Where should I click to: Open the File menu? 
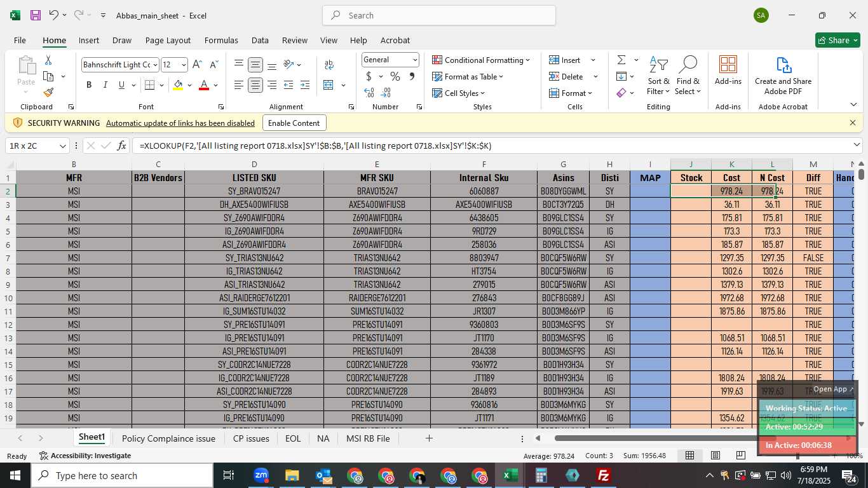click(x=20, y=40)
